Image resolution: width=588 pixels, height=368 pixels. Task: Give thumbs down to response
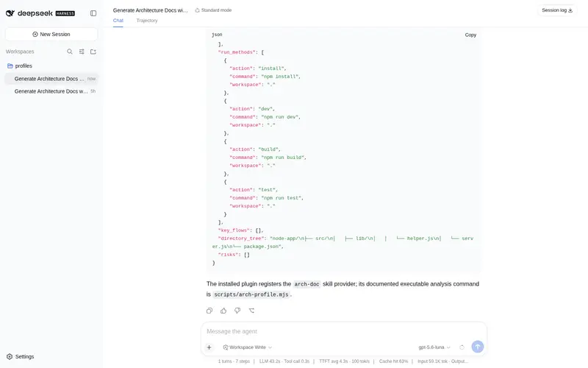pyautogui.click(x=237, y=311)
